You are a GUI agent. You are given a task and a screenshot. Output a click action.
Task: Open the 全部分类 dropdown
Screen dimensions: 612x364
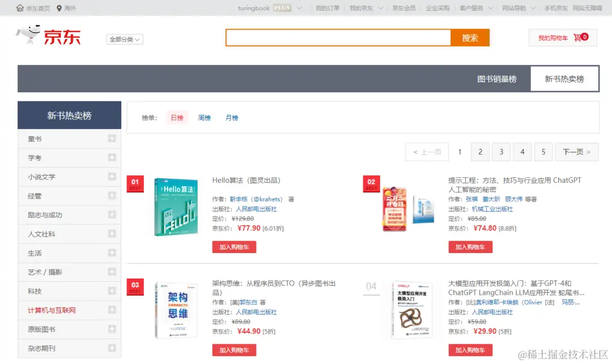[x=125, y=40]
